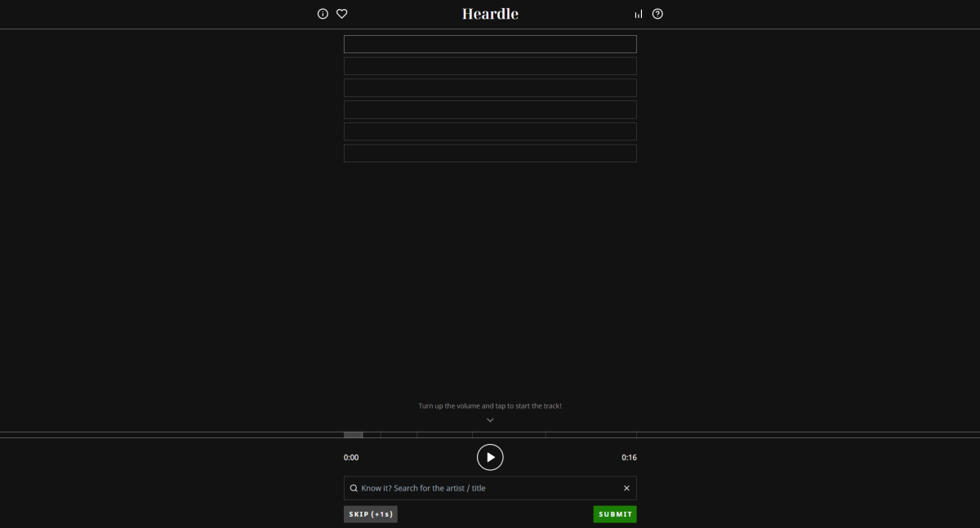This screenshot has width=980, height=528.
Task: Click the Heardle title
Action: [x=490, y=14]
